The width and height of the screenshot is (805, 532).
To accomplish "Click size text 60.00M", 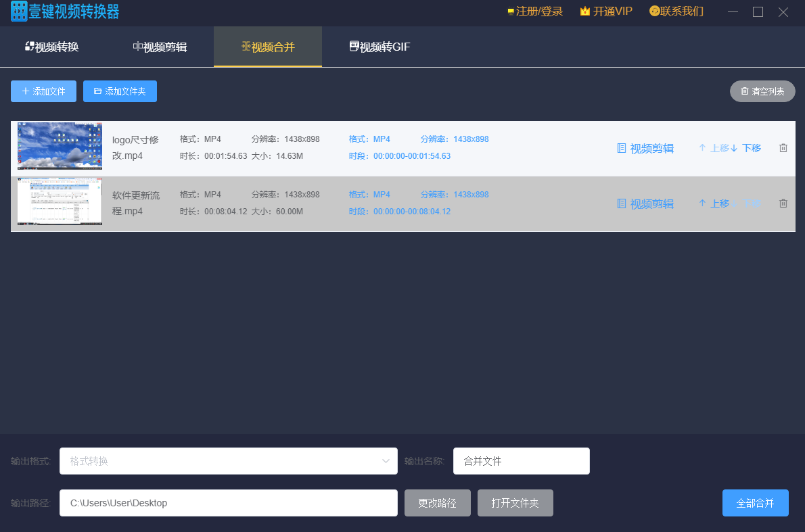I will coord(290,212).
